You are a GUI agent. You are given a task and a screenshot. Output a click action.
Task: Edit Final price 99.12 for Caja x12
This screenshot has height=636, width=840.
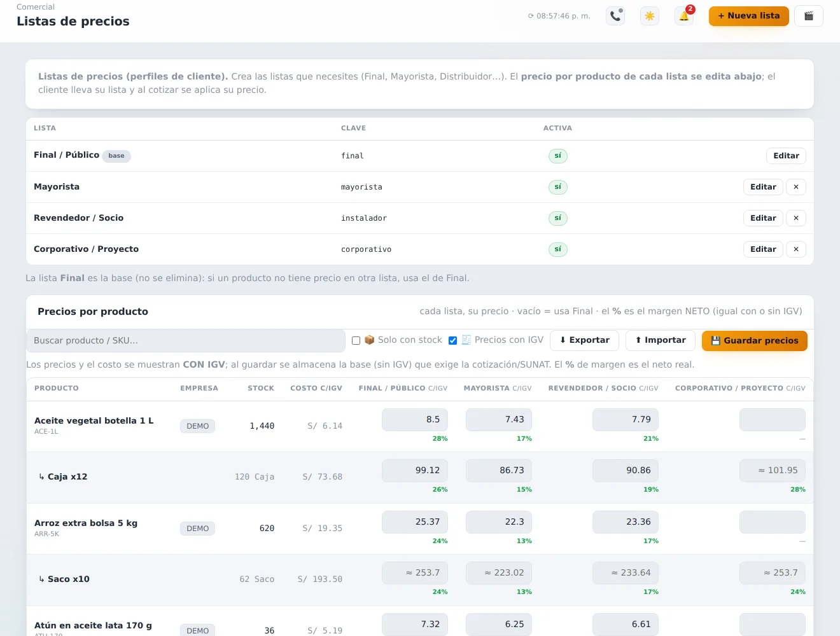tap(415, 471)
